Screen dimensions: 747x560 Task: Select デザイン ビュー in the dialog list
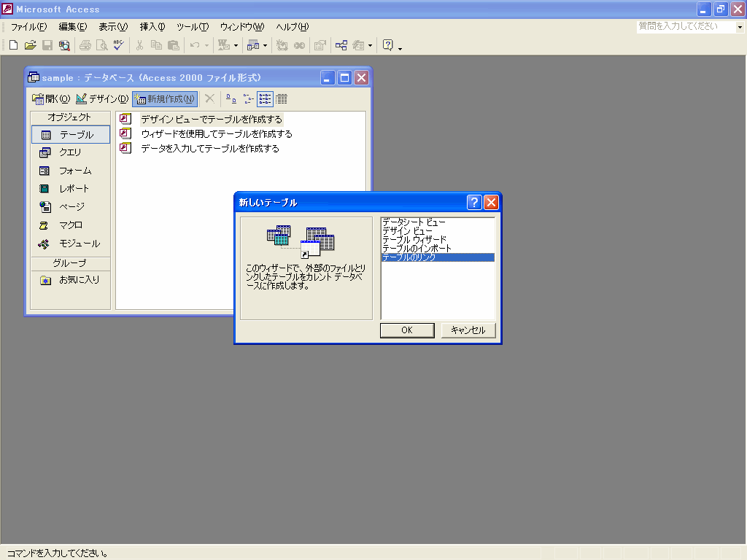click(438, 231)
